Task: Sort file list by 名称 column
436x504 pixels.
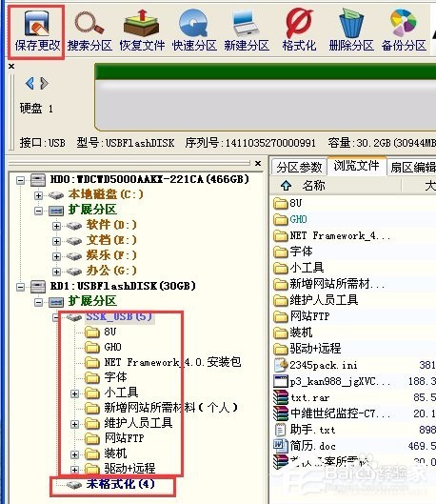Action: 313,186
